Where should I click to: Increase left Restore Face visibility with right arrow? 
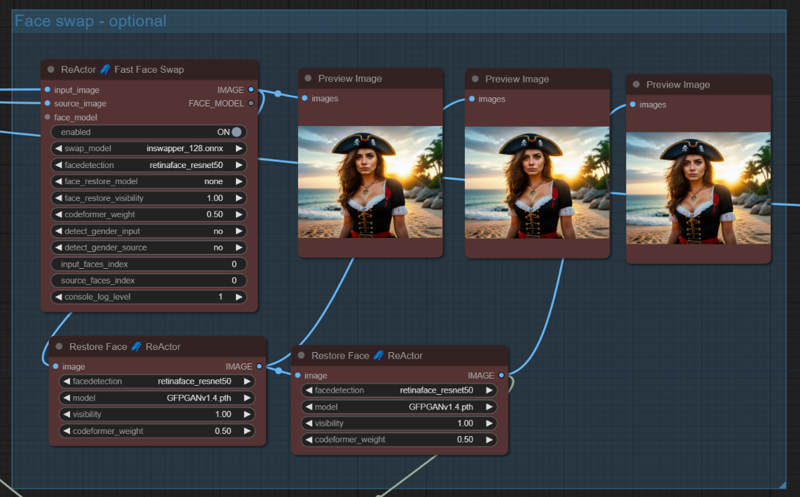tap(247, 414)
